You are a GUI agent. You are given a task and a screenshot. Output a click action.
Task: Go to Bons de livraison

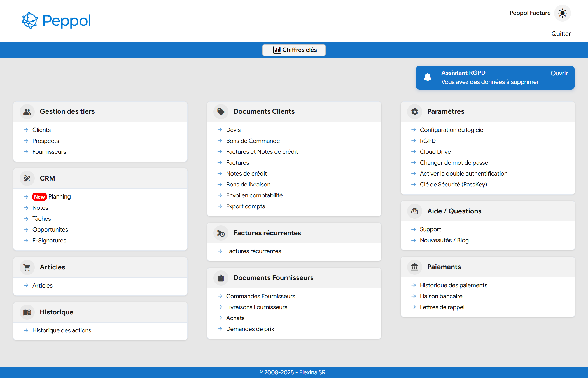[248, 185]
